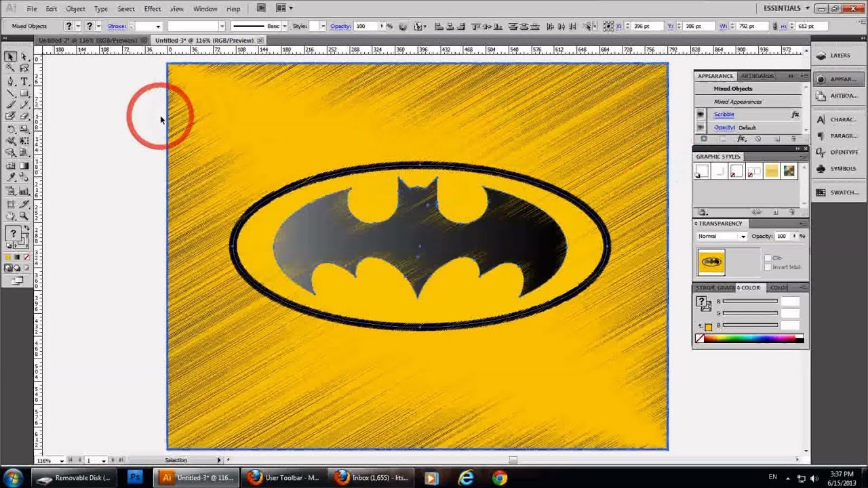Click the Stroke link in control bar
This screenshot has width=868, height=488.
pos(117,26)
